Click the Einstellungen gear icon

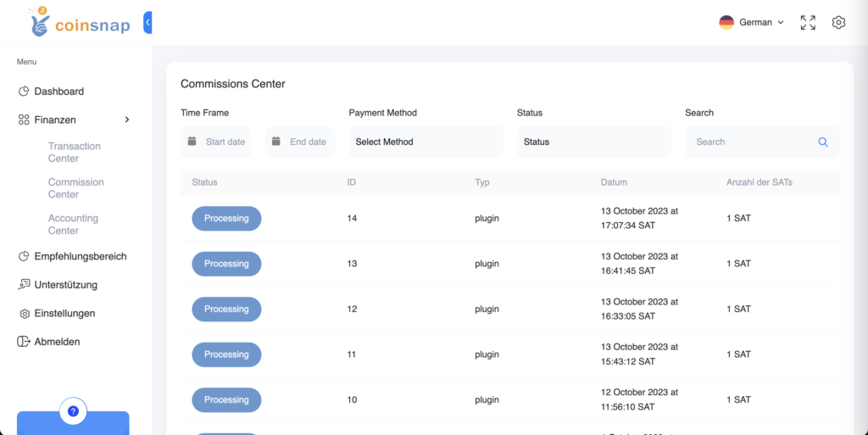[x=24, y=314]
